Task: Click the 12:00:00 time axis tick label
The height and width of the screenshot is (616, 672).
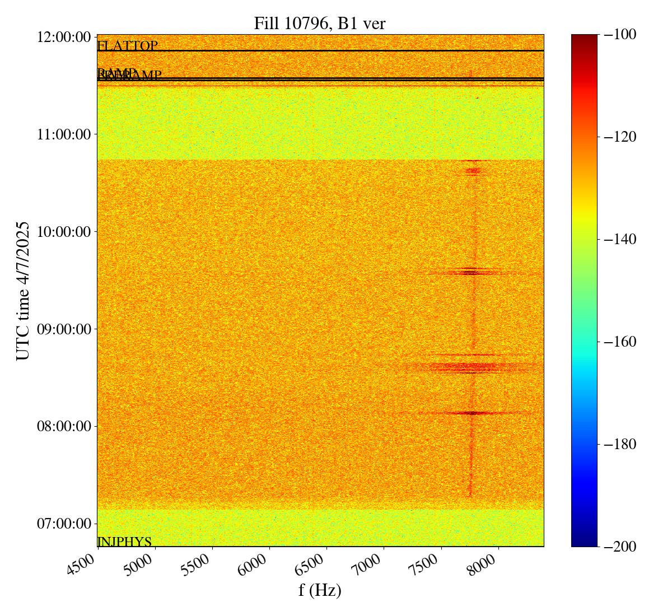Action: pos(64,37)
